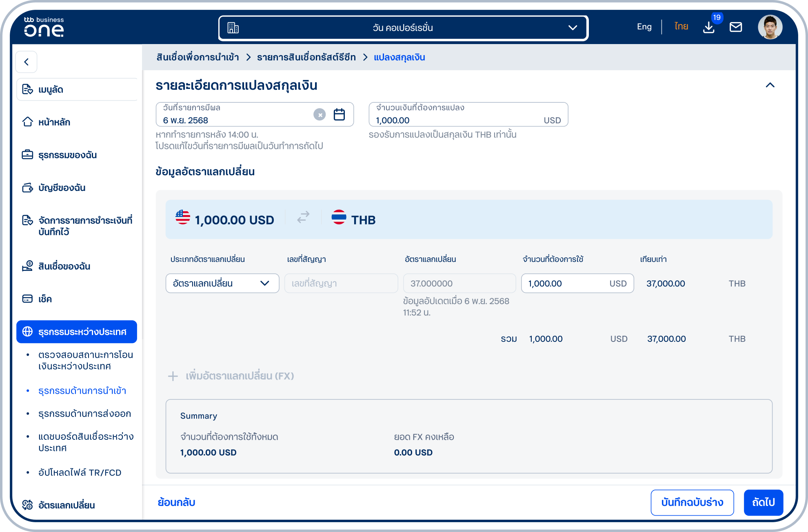Click the บันทึกฉบับร่าง button
Image resolution: width=808 pixels, height=532 pixels.
[x=693, y=503]
